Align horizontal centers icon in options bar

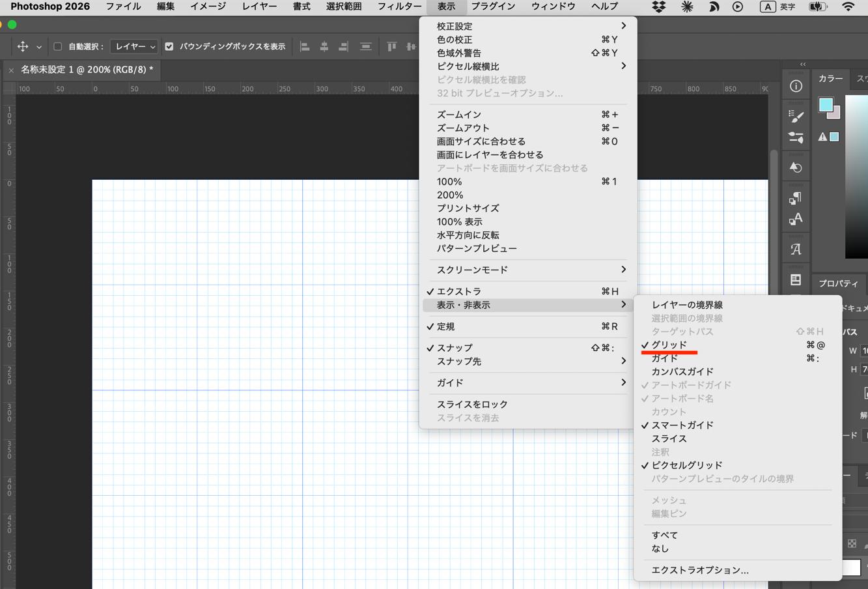(324, 46)
